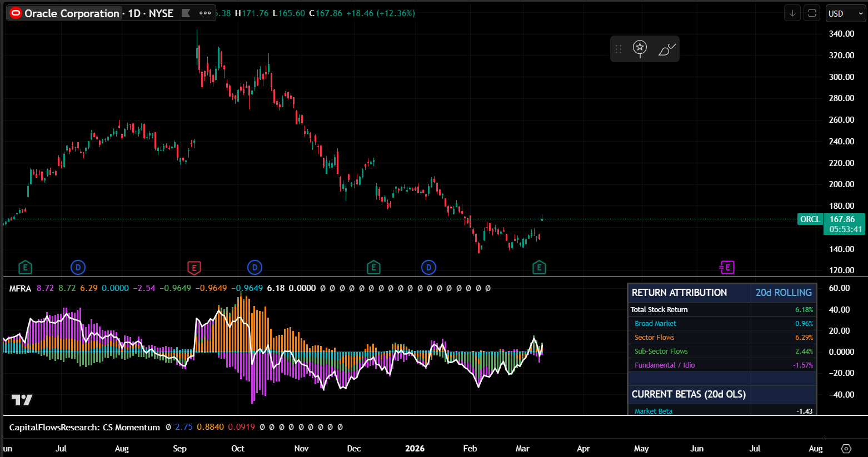868x457 pixels.
Task: Click the 167.86 current price label
Action: point(842,219)
